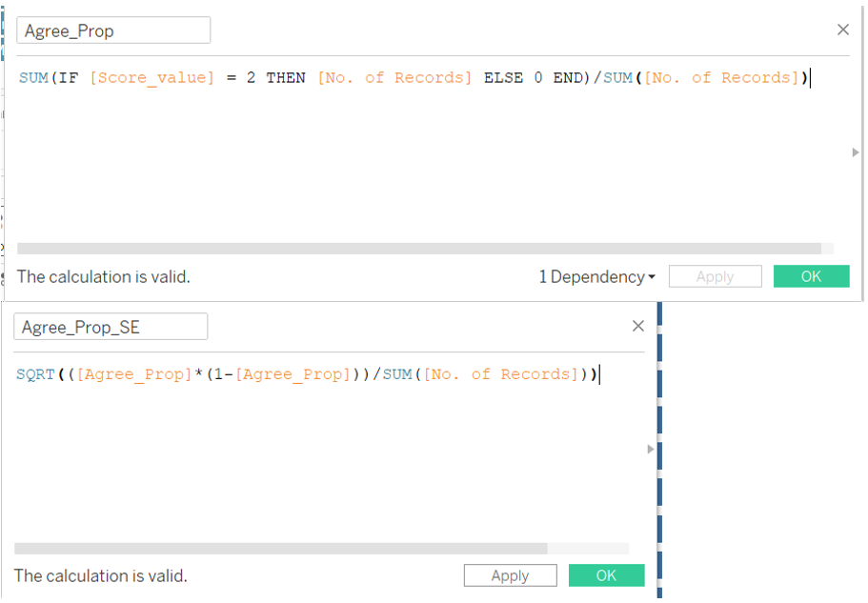Image resolution: width=868 pixels, height=603 pixels.
Task: Click the [Score_value] field in formula
Action: 152,78
